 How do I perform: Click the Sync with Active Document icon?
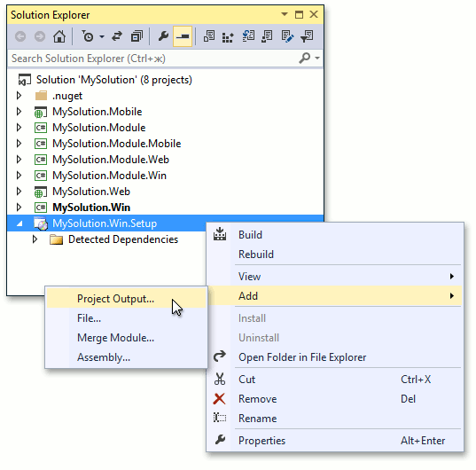[117, 36]
